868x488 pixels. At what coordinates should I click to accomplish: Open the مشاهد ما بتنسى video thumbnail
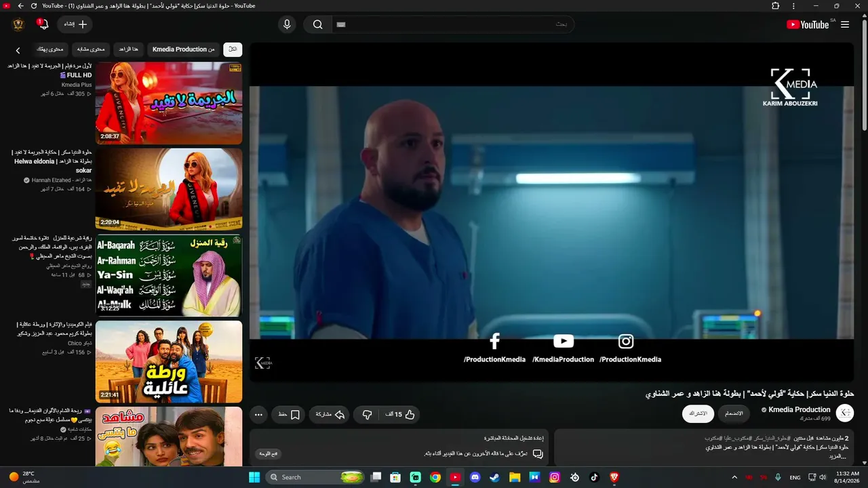point(169,436)
